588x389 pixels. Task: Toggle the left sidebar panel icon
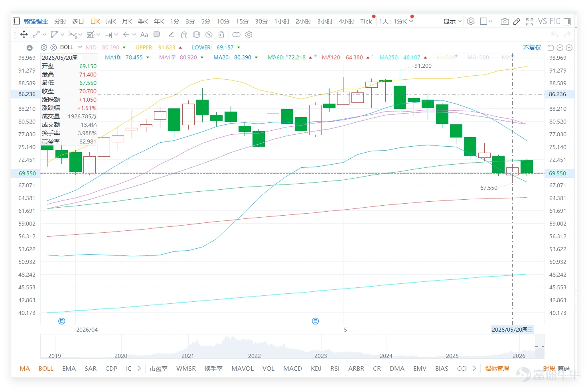pos(16,21)
